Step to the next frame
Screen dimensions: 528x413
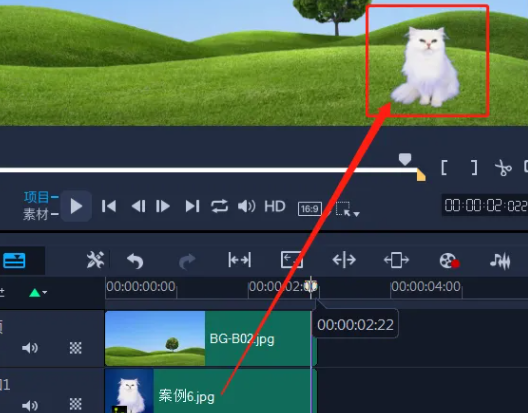point(163,206)
